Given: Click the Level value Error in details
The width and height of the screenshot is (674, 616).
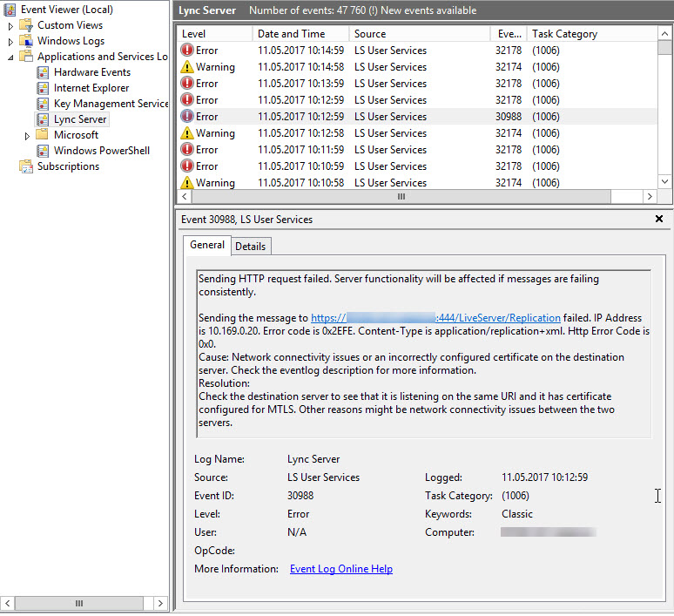Looking at the screenshot, I should 298,514.
